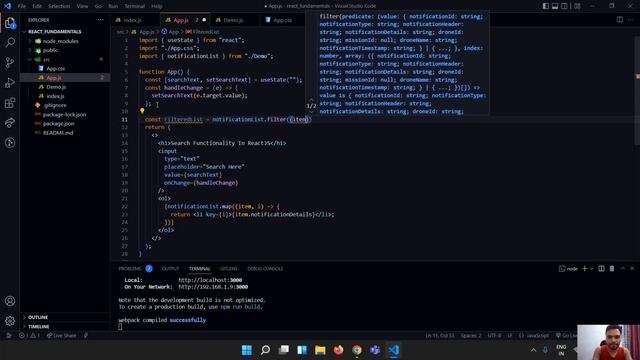The width and height of the screenshot is (640, 360).
Task: Open the DEBUG CONSOLE panel tab
Action: tap(265, 269)
